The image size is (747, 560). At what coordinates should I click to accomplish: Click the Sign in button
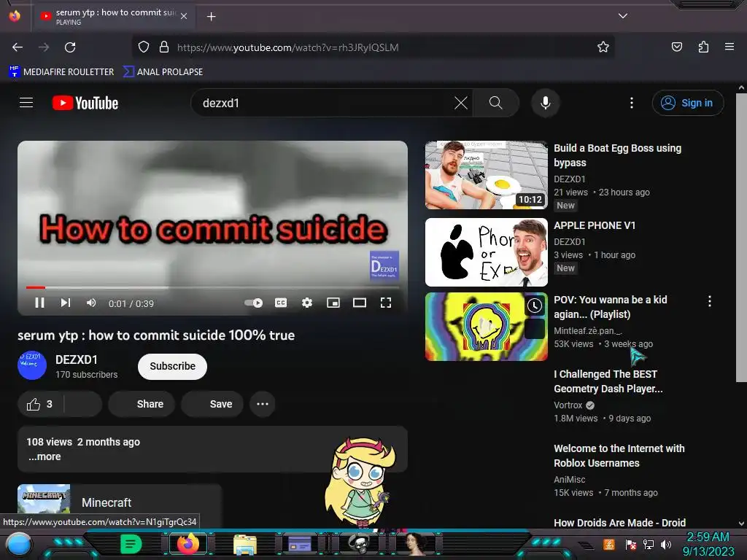[x=687, y=103]
